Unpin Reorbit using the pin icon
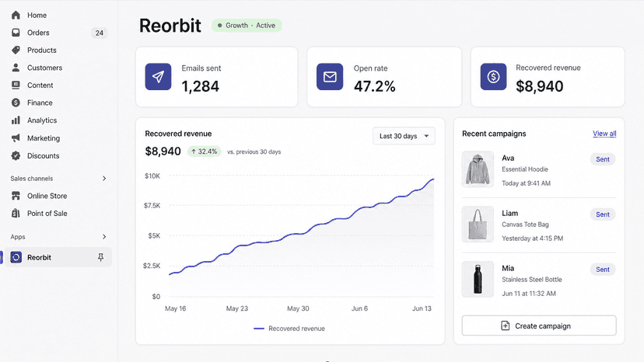644x362 pixels. 100,257
